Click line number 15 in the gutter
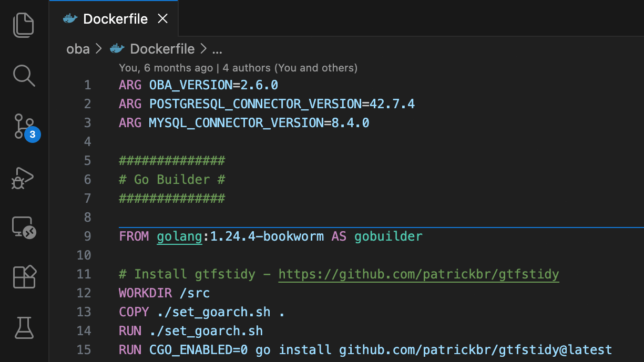Viewport: 644px width, 362px height. click(x=84, y=349)
